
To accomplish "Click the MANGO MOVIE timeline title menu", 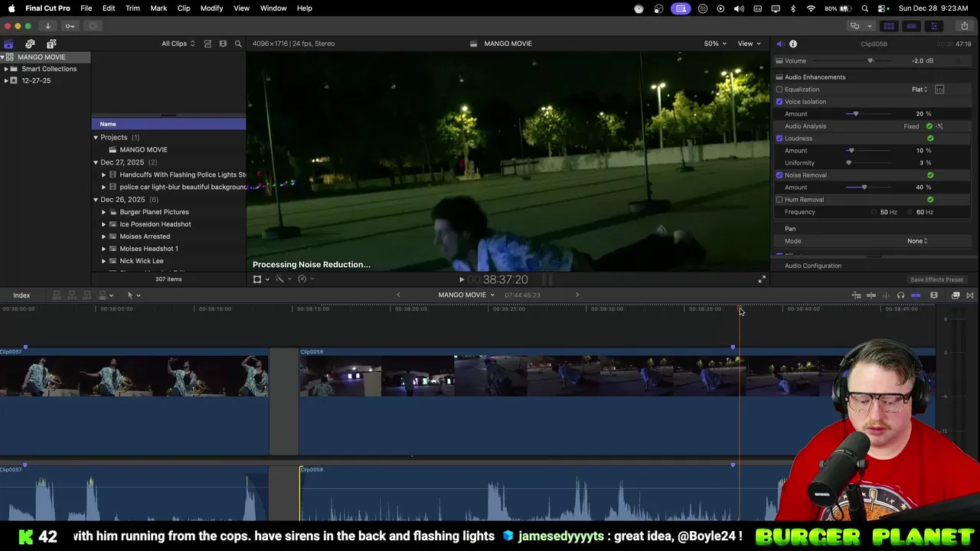I will 466,295.
